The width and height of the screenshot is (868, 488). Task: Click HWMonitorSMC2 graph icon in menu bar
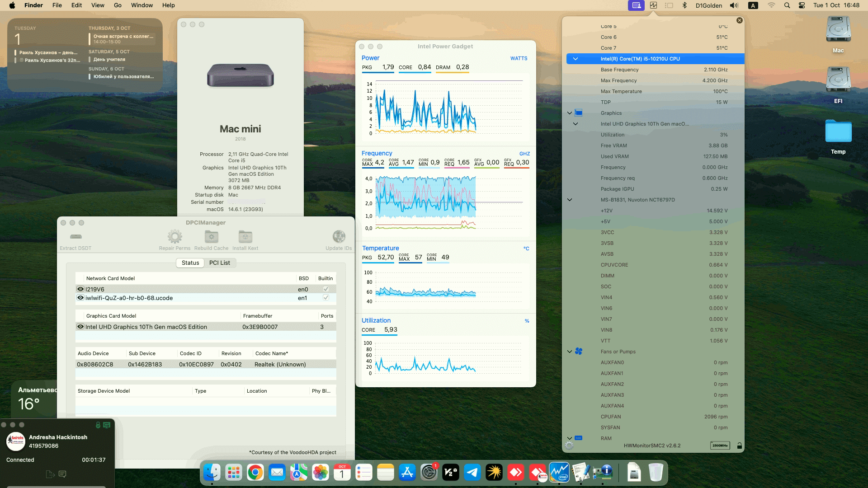tap(653, 5)
